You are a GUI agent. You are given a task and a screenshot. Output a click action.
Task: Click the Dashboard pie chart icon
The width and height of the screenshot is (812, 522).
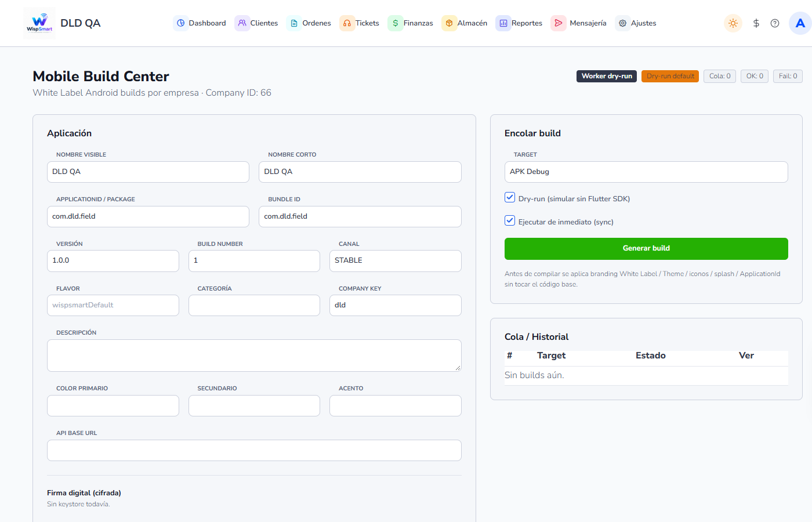[181, 23]
